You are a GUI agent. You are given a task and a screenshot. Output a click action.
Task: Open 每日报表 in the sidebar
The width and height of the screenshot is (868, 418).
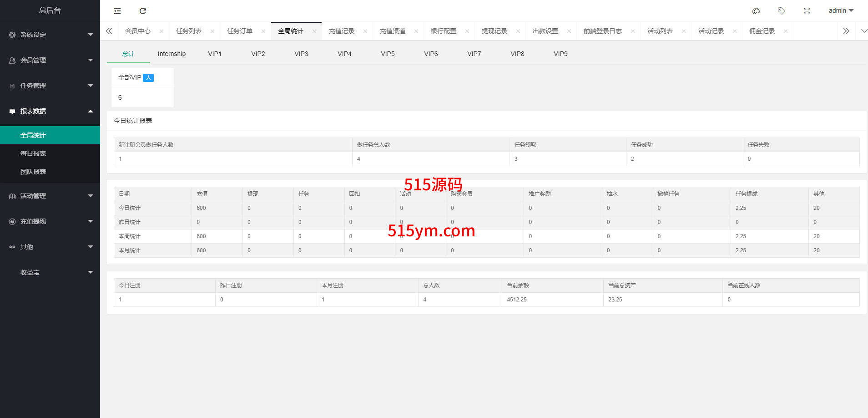[33, 153]
